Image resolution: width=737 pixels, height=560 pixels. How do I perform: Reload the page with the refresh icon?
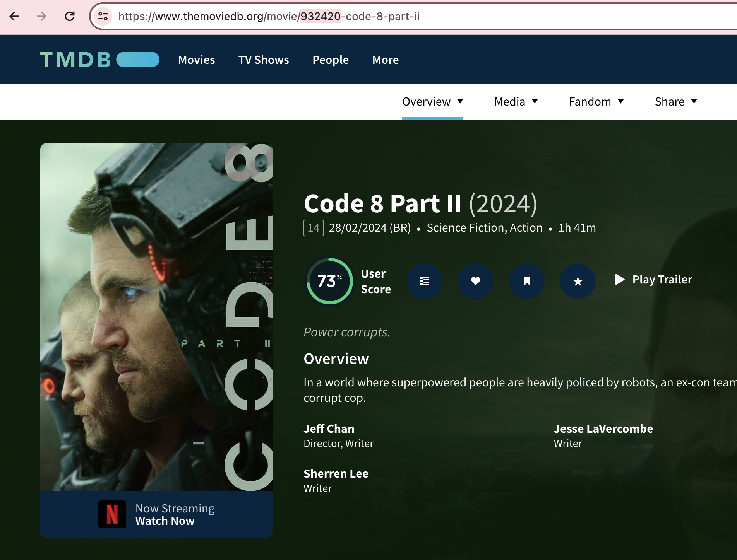[70, 16]
